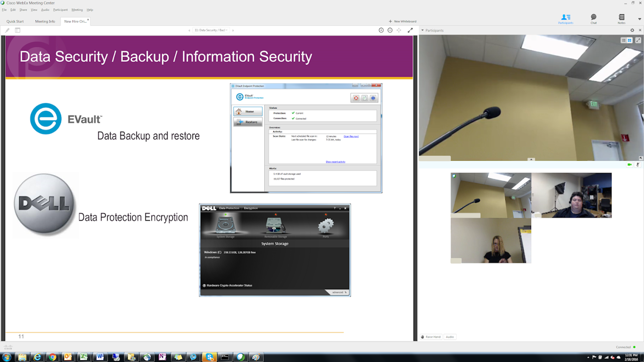644x362 pixels.
Task: Open the Participants panel icon
Action: [x=566, y=19]
